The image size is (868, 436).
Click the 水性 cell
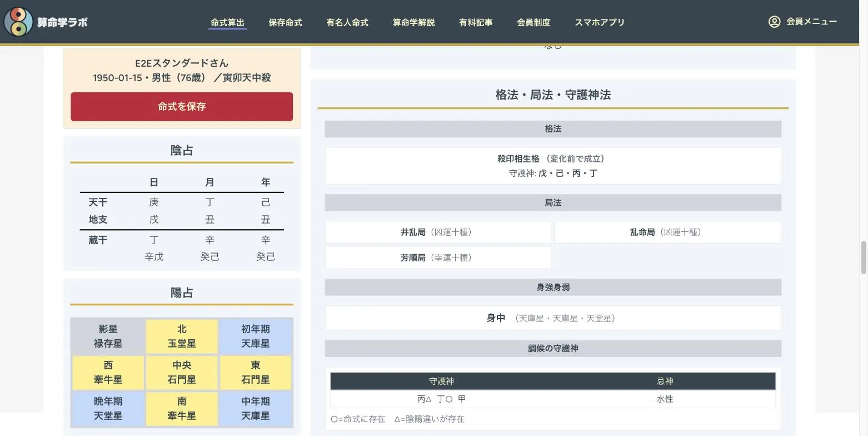pyautogui.click(x=665, y=399)
